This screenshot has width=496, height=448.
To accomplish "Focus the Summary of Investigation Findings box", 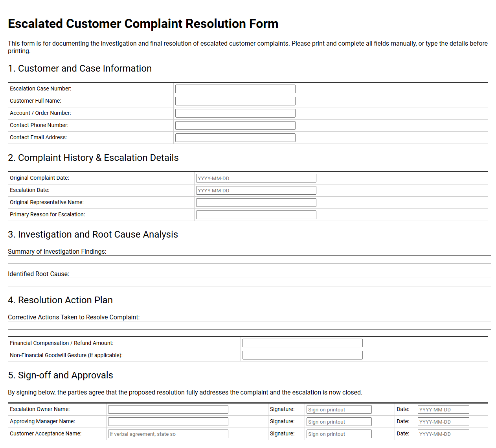I will click(x=249, y=260).
